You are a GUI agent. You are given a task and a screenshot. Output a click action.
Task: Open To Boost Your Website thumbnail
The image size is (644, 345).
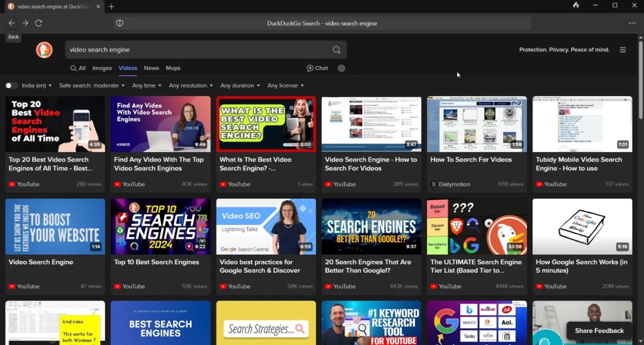[x=55, y=226]
